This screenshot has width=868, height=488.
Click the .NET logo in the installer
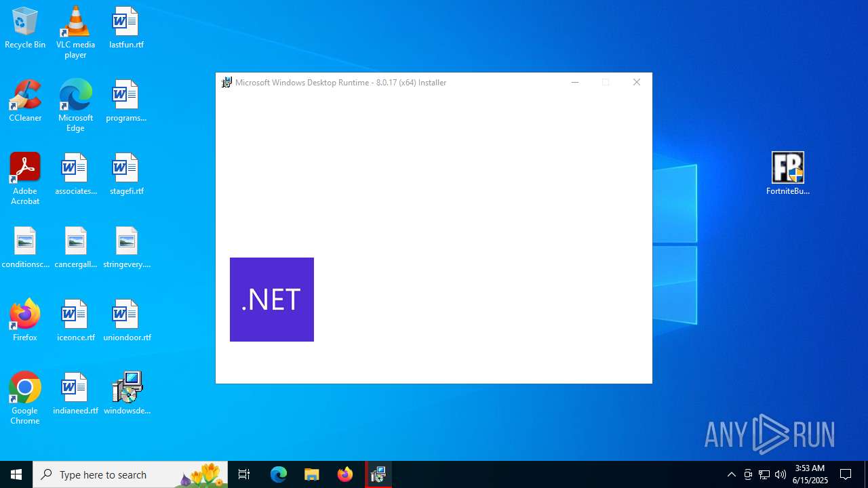272,300
